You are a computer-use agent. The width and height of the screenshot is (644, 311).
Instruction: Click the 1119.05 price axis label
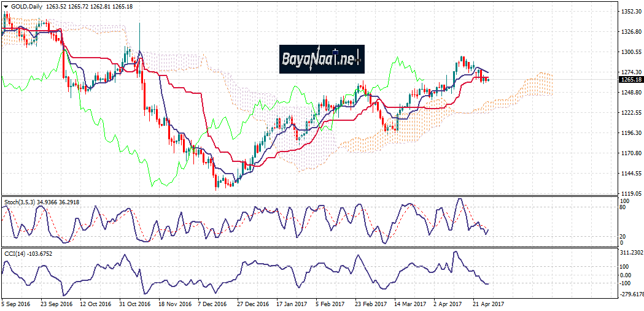point(631,194)
